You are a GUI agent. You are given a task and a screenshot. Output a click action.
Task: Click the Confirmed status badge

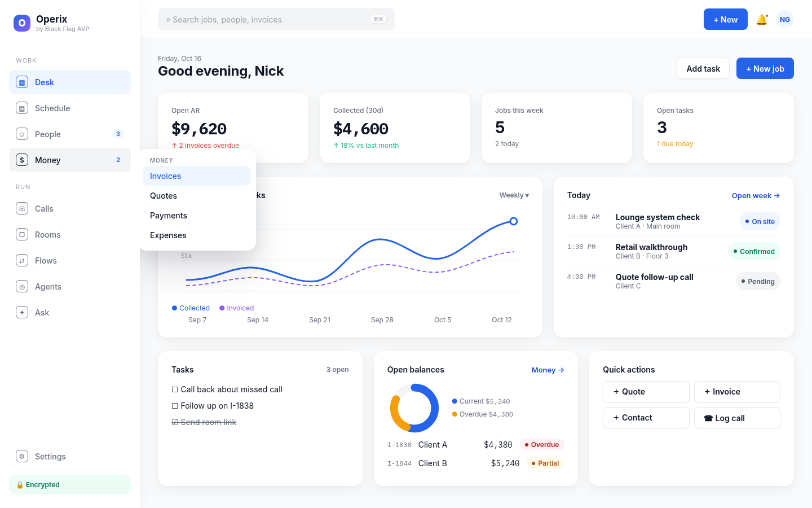(x=754, y=252)
